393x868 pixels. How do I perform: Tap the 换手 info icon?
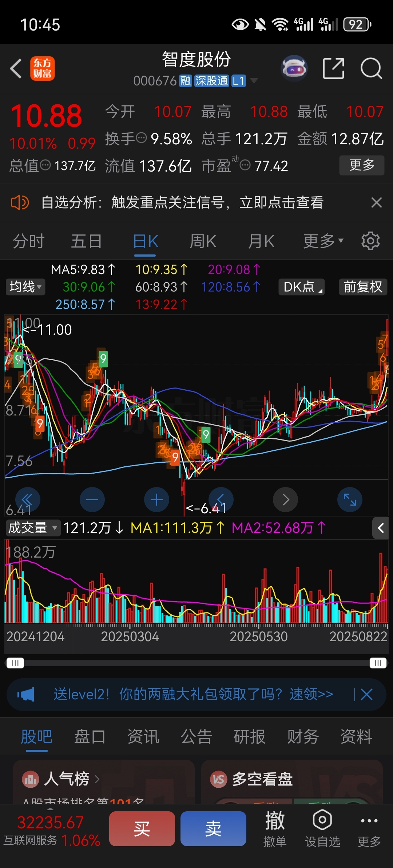142,138
